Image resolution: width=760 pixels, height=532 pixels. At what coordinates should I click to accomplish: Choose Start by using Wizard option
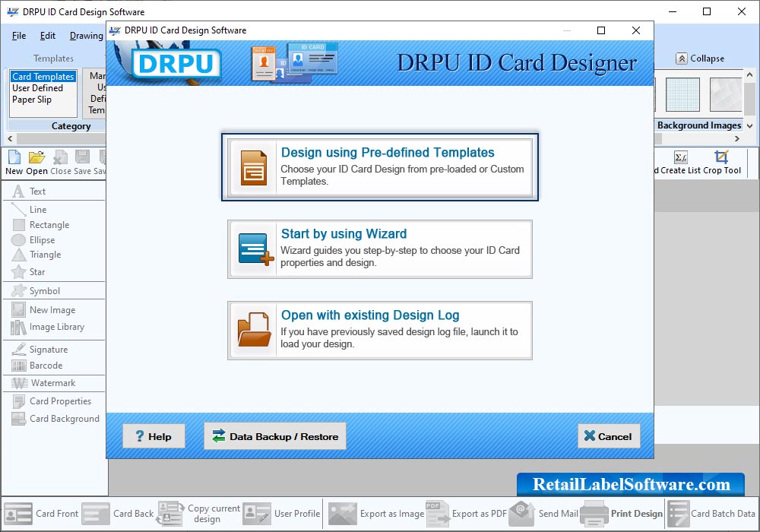tap(379, 249)
